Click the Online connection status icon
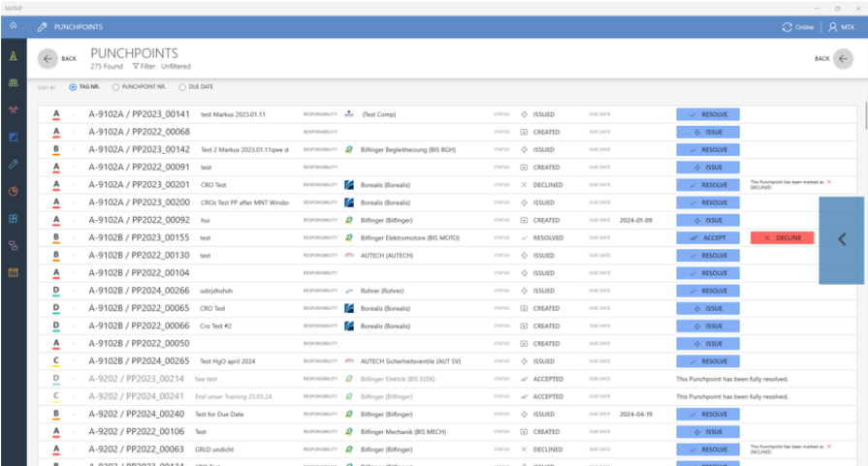This screenshot has width=868, height=466. [787, 27]
